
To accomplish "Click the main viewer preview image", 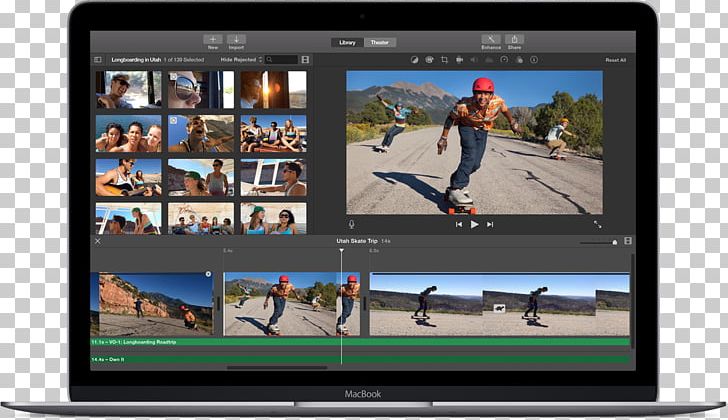I will coord(474,142).
